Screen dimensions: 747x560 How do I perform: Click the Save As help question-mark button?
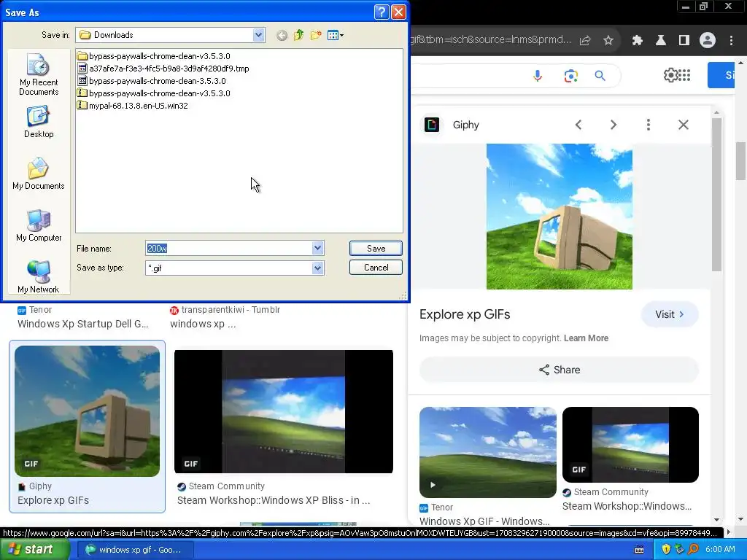pyautogui.click(x=382, y=12)
